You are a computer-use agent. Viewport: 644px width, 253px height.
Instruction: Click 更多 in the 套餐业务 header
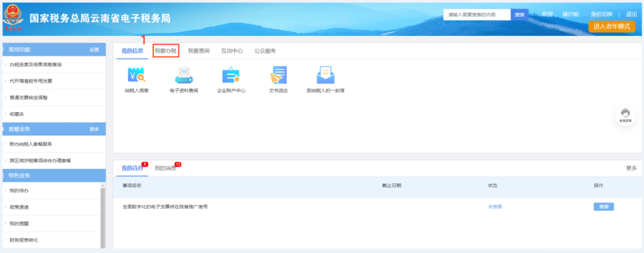pyautogui.click(x=94, y=129)
